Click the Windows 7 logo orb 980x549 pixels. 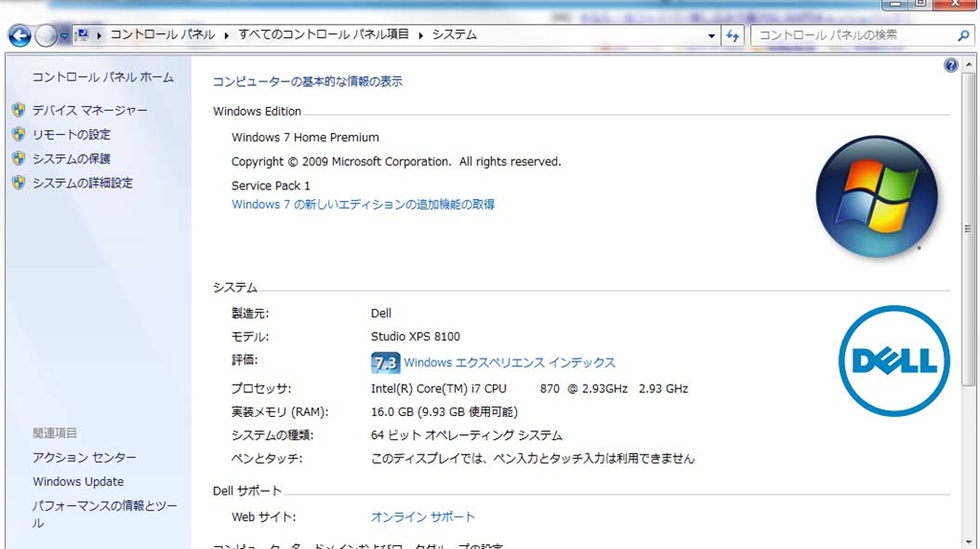pos(877,197)
